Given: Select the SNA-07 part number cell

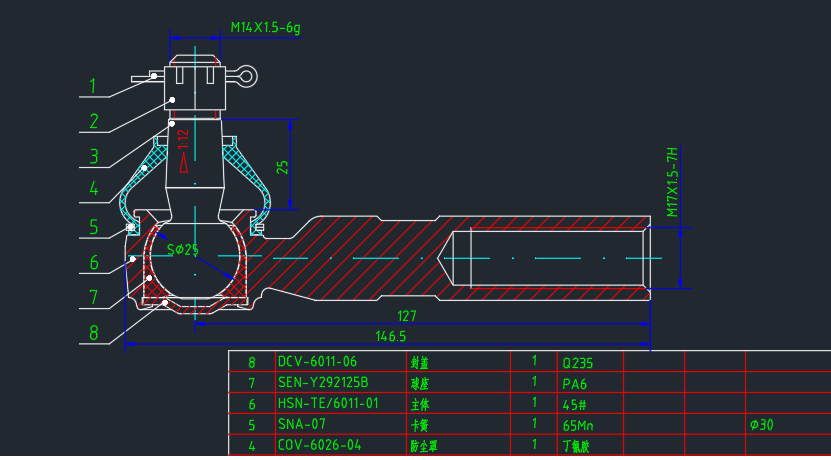Looking at the screenshot, I should (340, 424).
